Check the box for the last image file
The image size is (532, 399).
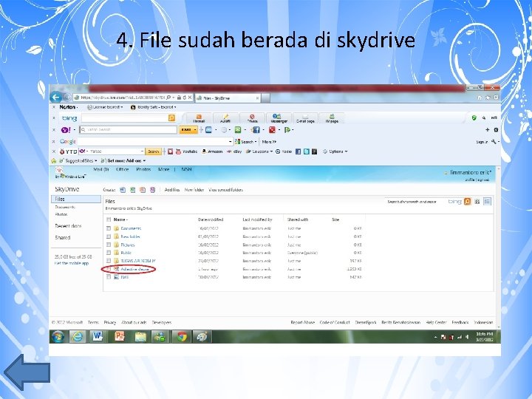click(x=109, y=277)
